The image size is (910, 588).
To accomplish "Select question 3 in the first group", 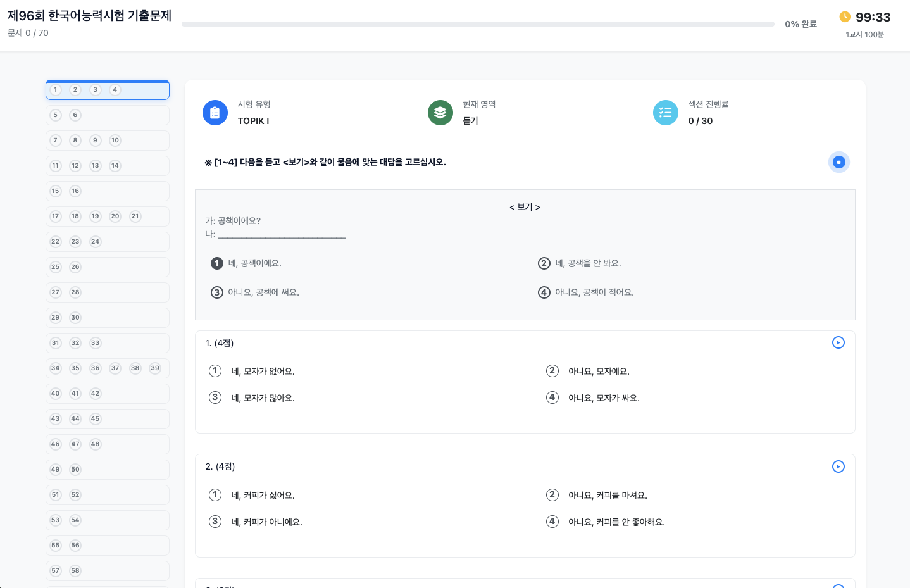I will click(x=96, y=90).
